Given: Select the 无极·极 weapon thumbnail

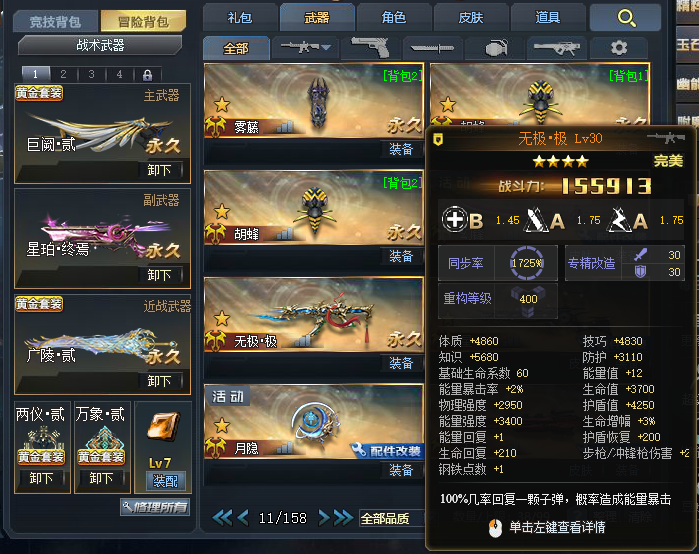Looking at the screenshot, I should pyautogui.click(x=314, y=315).
